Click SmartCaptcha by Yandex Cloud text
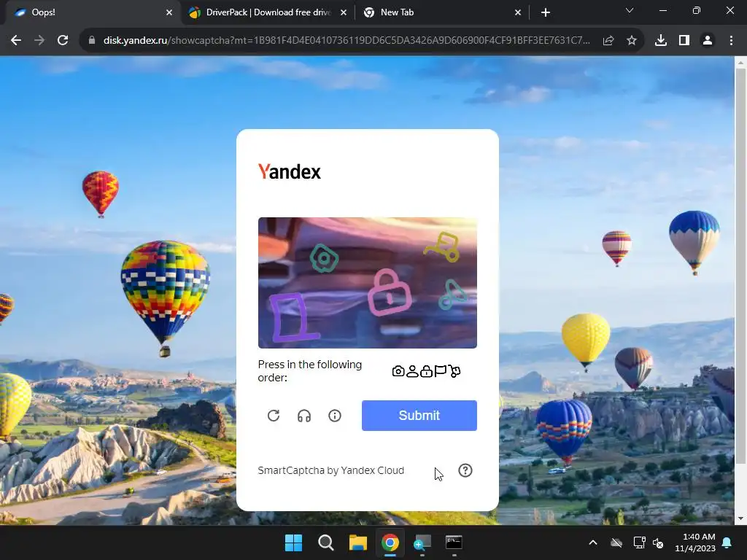Screen dimensions: 747x560 click(x=330, y=470)
